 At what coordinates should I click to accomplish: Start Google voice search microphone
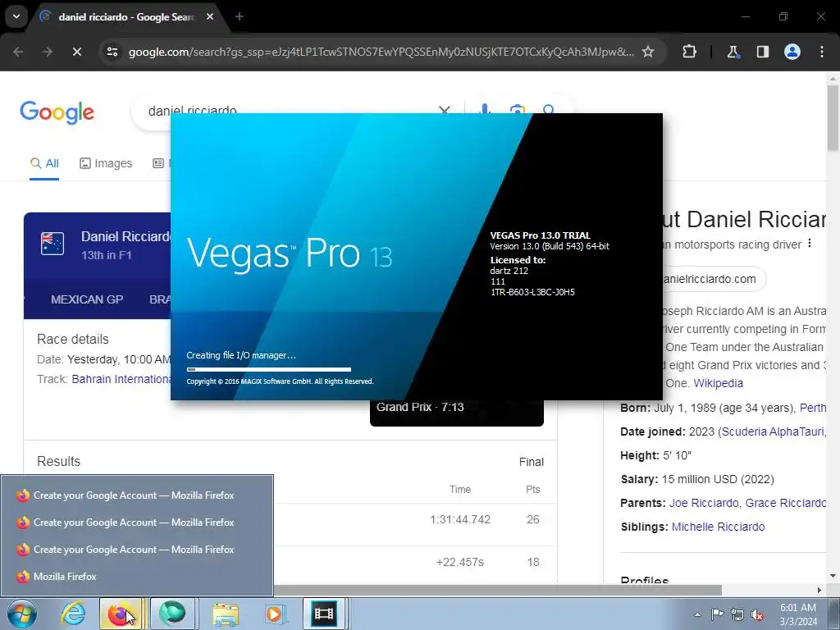click(x=484, y=111)
